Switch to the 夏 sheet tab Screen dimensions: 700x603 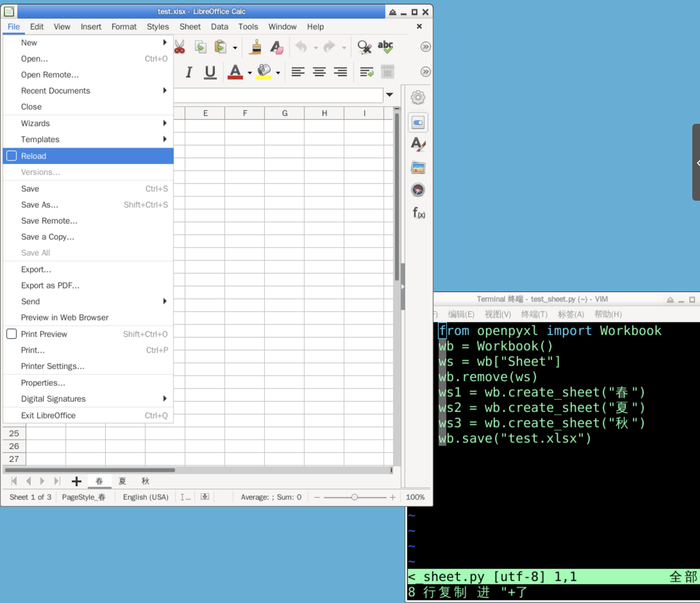click(x=122, y=481)
